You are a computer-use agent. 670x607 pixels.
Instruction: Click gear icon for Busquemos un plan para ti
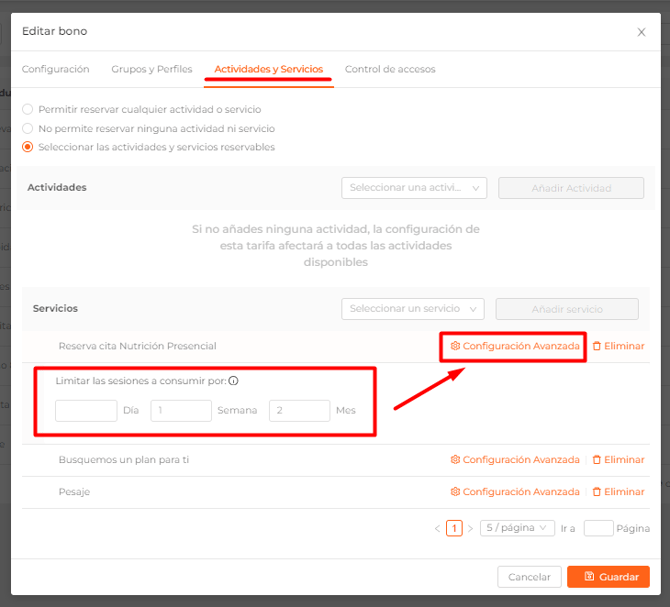click(455, 460)
